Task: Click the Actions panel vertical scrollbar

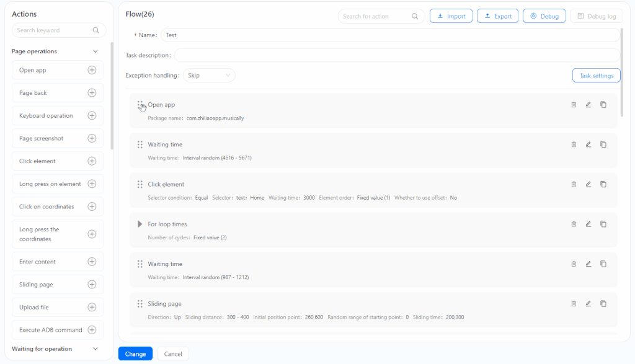Action: [x=112, y=95]
